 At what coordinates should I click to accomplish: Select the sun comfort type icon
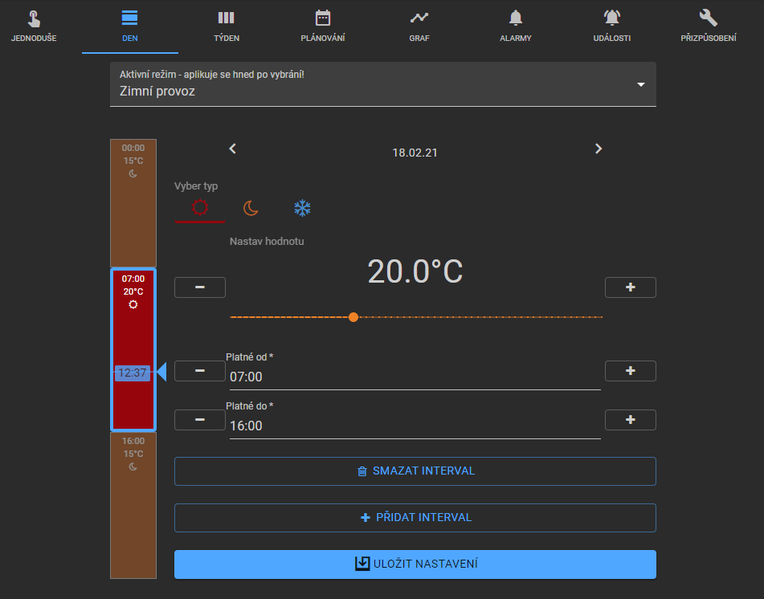(x=200, y=208)
